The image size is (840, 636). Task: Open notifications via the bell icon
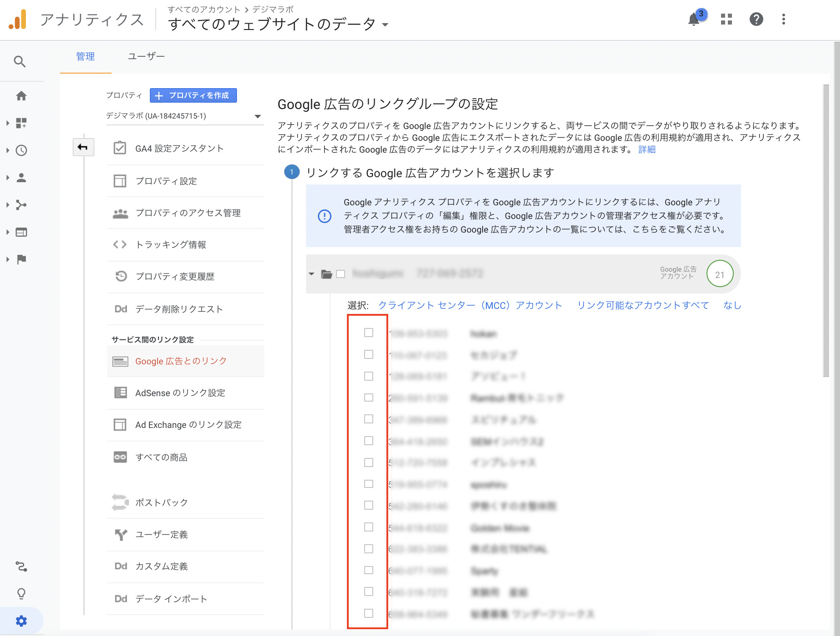693,20
